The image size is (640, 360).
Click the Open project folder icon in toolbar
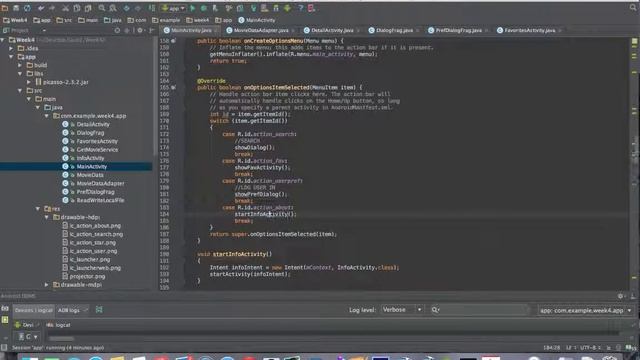point(5,8)
